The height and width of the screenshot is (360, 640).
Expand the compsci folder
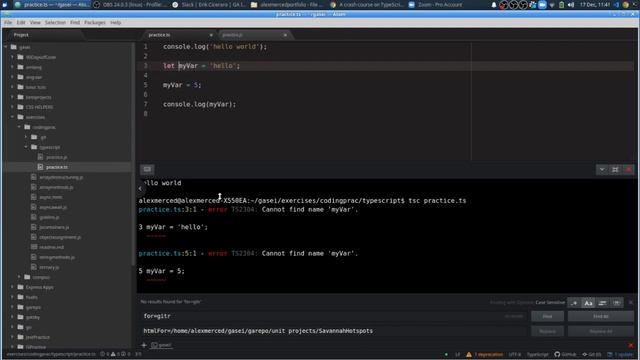pos(19,277)
